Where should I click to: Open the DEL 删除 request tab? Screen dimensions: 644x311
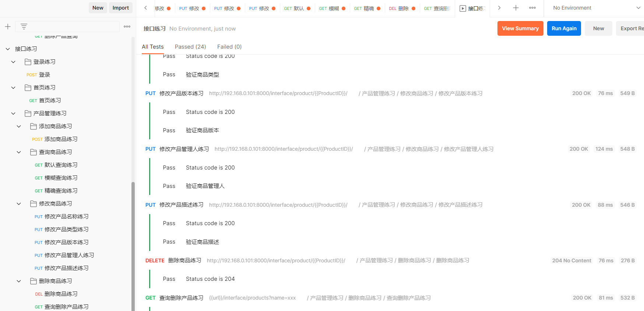[x=402, y=8]
